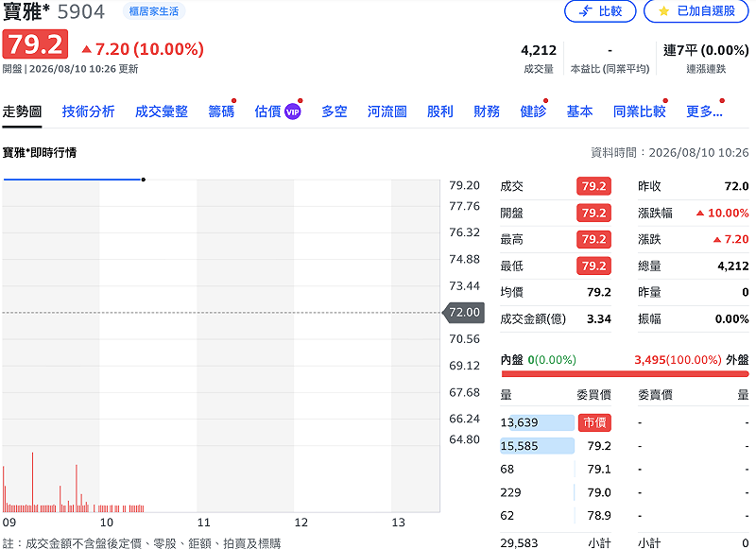Switch to the 河流圖 tab
Screen dimensions: 756x549
point(387,112)
